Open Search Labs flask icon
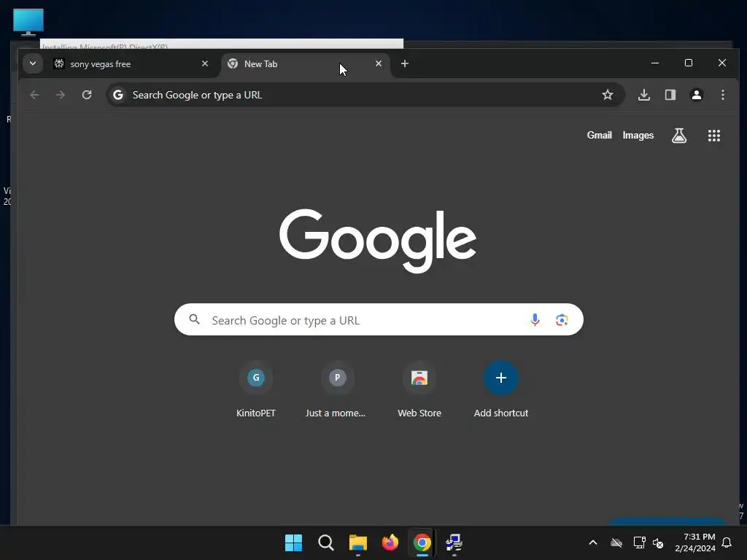This screenshot has height=560, width=747. [x=679, y=136]
